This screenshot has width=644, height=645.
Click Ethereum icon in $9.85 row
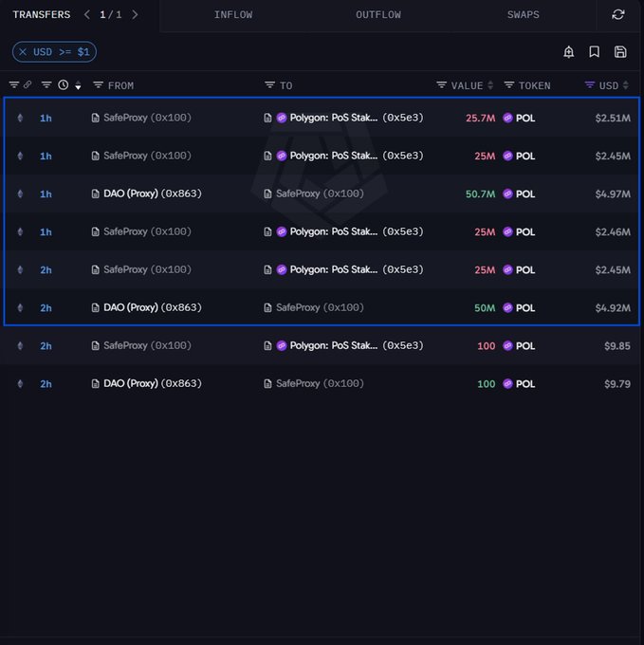coord(20,346)
